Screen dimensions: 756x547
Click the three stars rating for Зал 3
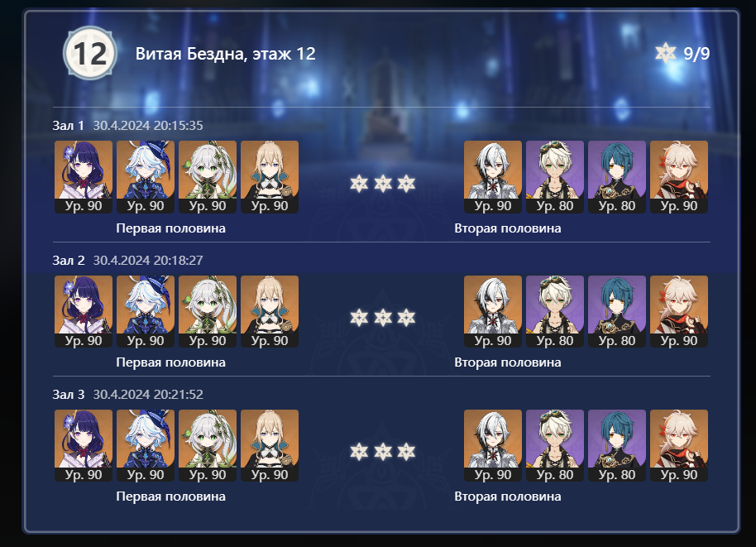click(383, 452)
